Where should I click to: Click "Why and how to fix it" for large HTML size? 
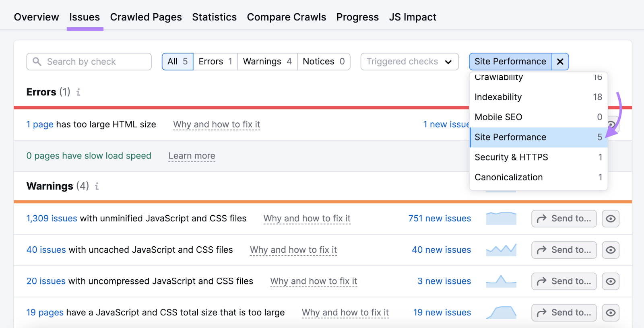tap(216, 124)
